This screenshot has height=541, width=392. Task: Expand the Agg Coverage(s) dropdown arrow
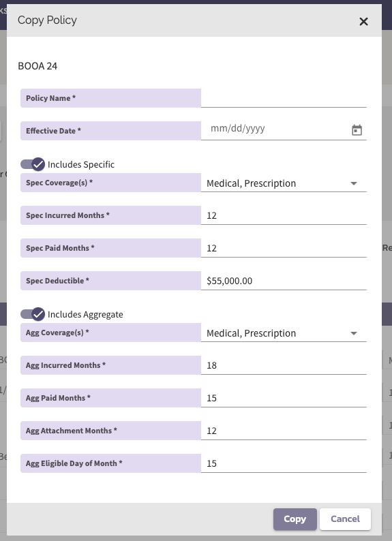pos(353,333)
